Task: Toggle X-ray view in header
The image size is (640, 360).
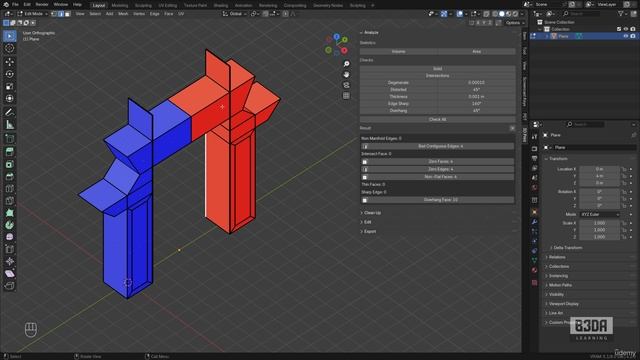Action: click(x=486, y=14)
